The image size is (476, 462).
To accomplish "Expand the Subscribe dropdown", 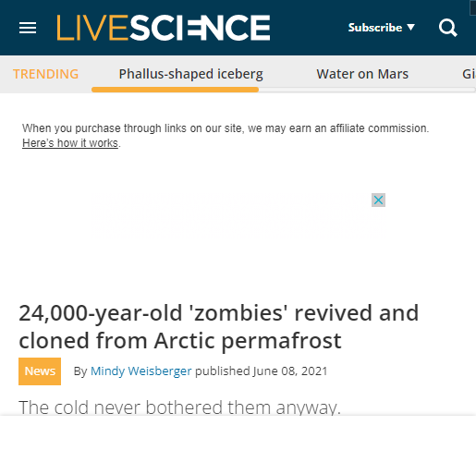I will tap(382, 28).
